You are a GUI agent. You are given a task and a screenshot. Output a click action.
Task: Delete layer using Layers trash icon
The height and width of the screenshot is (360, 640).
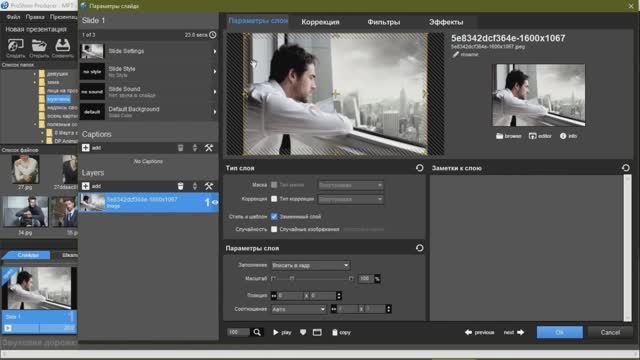180,186
